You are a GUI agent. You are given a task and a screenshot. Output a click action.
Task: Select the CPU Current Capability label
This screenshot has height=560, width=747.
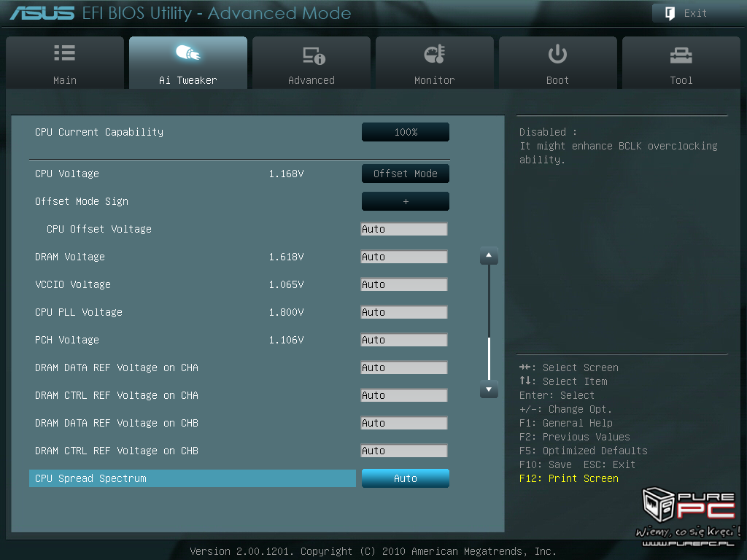99,132
